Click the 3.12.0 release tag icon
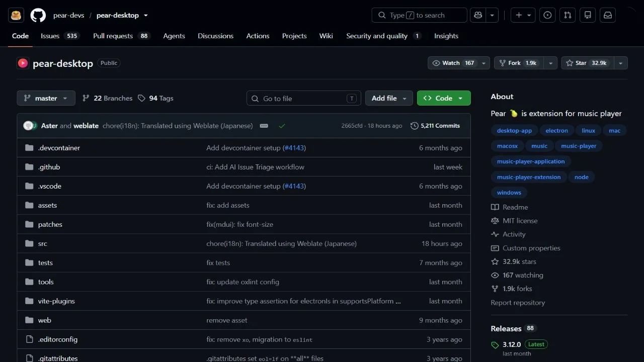 pos(495,345)
